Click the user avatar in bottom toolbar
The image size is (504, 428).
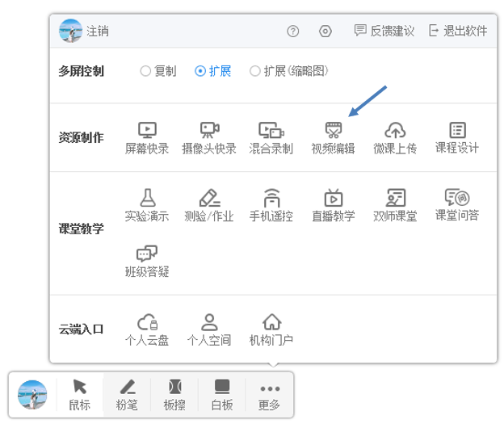[33, 394]
